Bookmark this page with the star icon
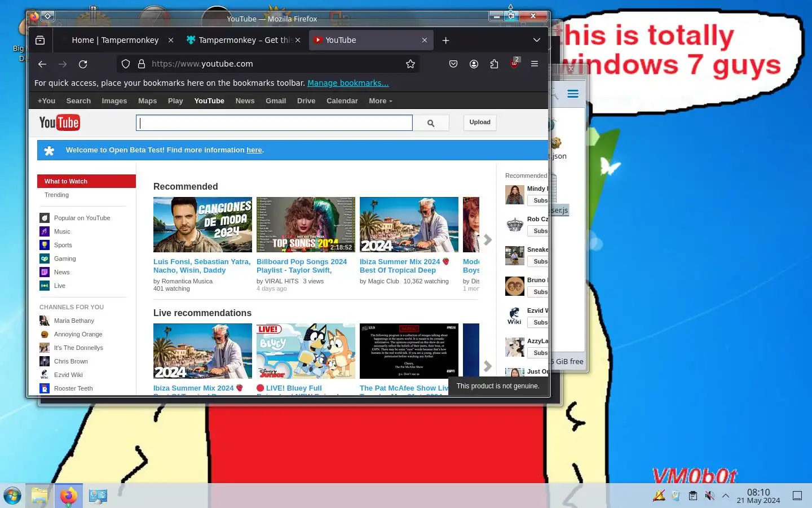Screen dimensions: 812x508 [x=411, y=64]
